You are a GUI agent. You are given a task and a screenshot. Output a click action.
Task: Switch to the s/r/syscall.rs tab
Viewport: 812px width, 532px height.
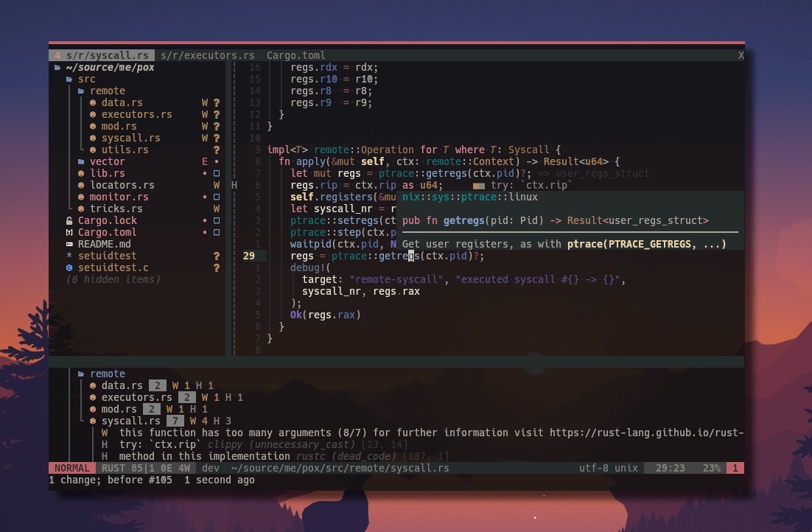pos(102,55)
